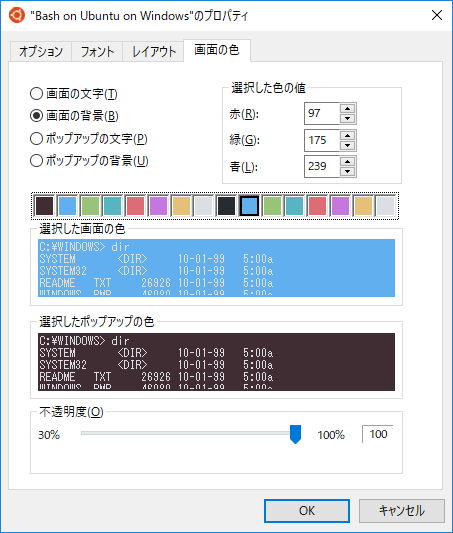Pick the unselected blue swatch beside maroon swatch

[67, 206]
